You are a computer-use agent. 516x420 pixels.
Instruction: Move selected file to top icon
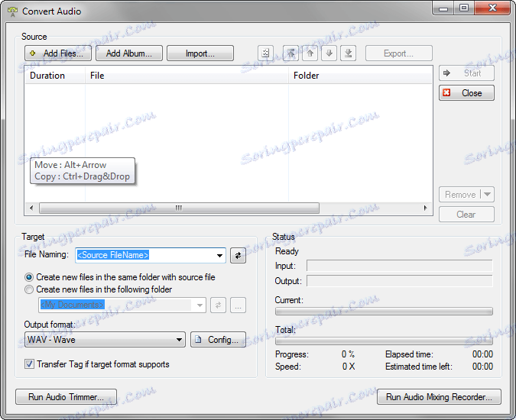point(290,53)
